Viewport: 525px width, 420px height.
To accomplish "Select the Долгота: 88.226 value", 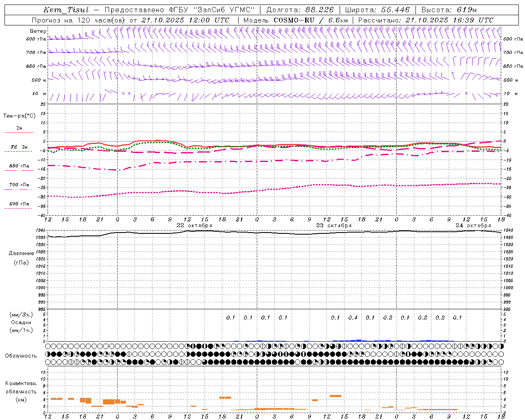I will point(299,10).
